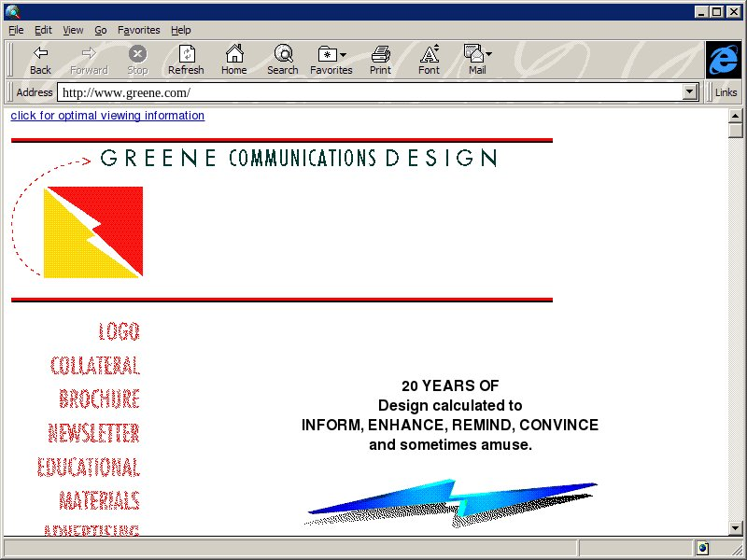Screen dimensions: 747x560
Task: Open the Mail toolbar icon
Action: tap(476, 54)
